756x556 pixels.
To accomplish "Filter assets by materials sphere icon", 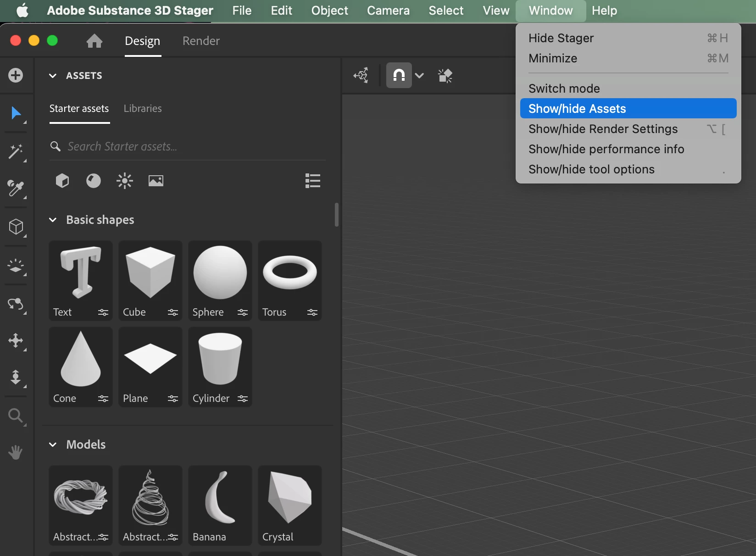I will [94, 181].
